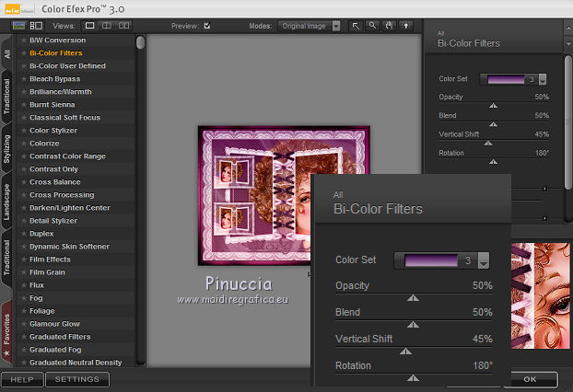Open the Modes dropdown showing Original Image
The image size is (573, 392).
(x=310, y=26)
